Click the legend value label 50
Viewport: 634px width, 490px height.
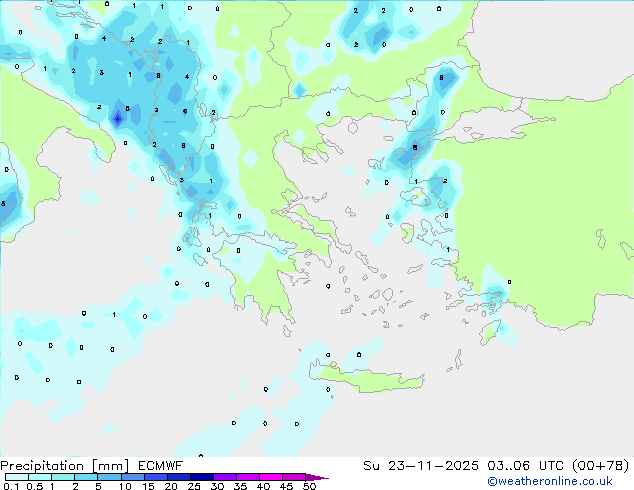point(310,486)
